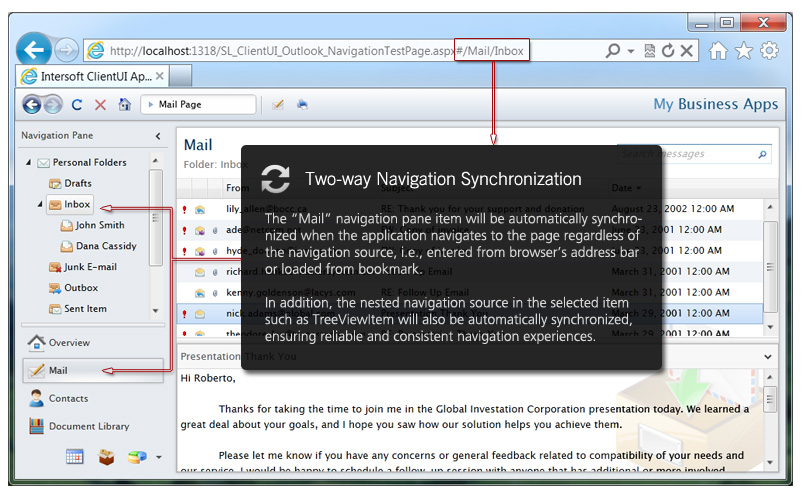Viewport: 804px width, 498px height.
Task: Click the Overview house icon
Action: (36, 343)
